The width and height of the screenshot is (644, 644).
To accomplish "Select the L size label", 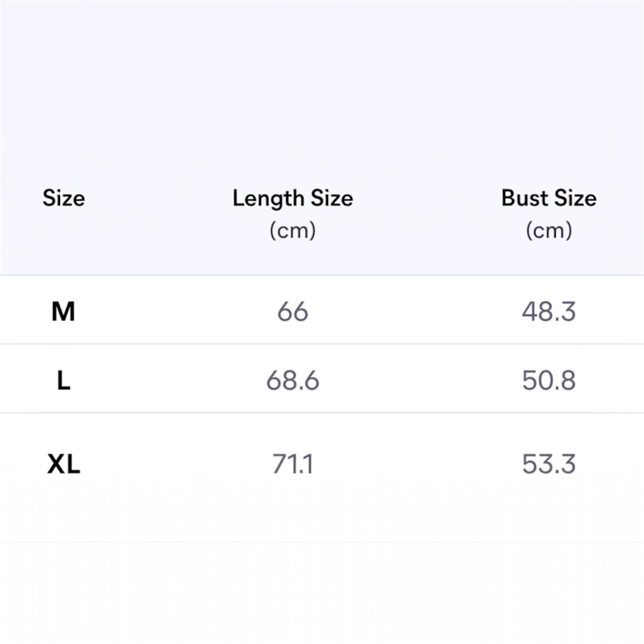I will 63,381.
